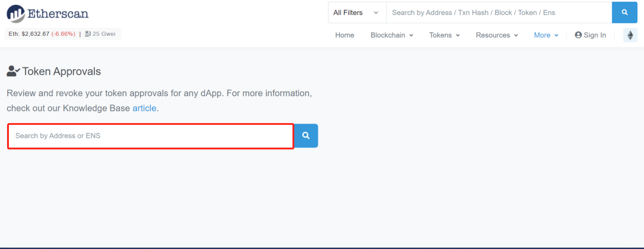Expand the Resources menu
Screen dimensions: 644x249
coord(497,35)
